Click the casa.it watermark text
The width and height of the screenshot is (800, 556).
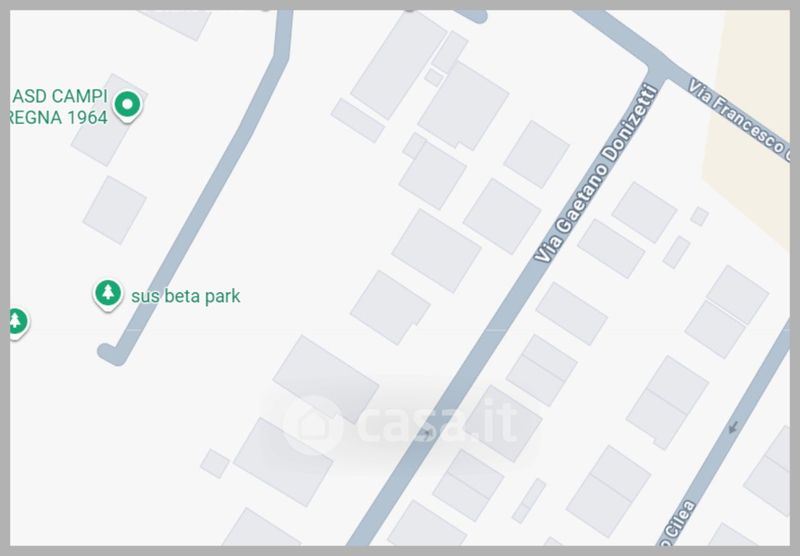point(438,421)
